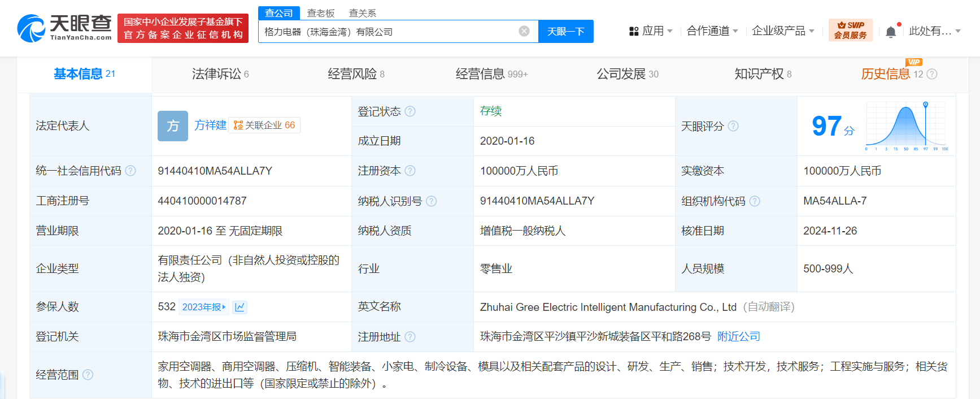This screenshot has width=980, height=399.
Task: Click the 存续 status value
Action: click(491, 111)
